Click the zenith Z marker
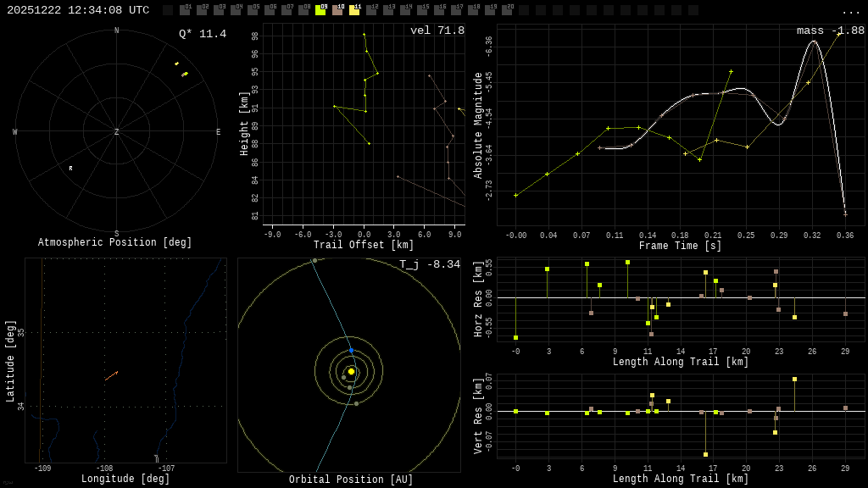The width and height of the screenshot is (868, 488). (x=116, y=131)
